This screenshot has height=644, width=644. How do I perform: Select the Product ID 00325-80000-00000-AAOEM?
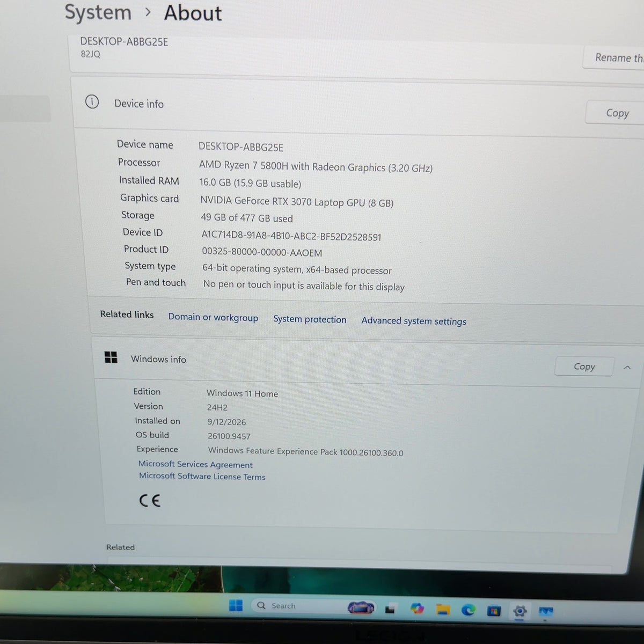(262, 252)
